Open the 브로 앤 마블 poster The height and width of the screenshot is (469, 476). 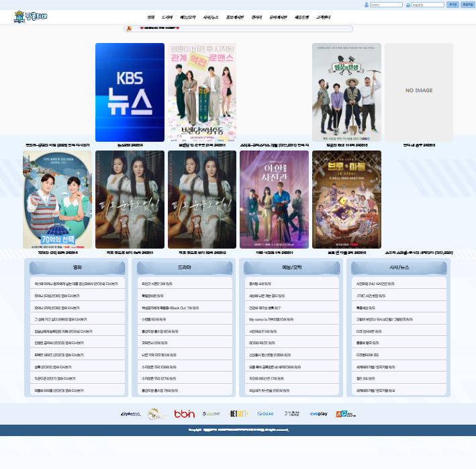[346, 200]
